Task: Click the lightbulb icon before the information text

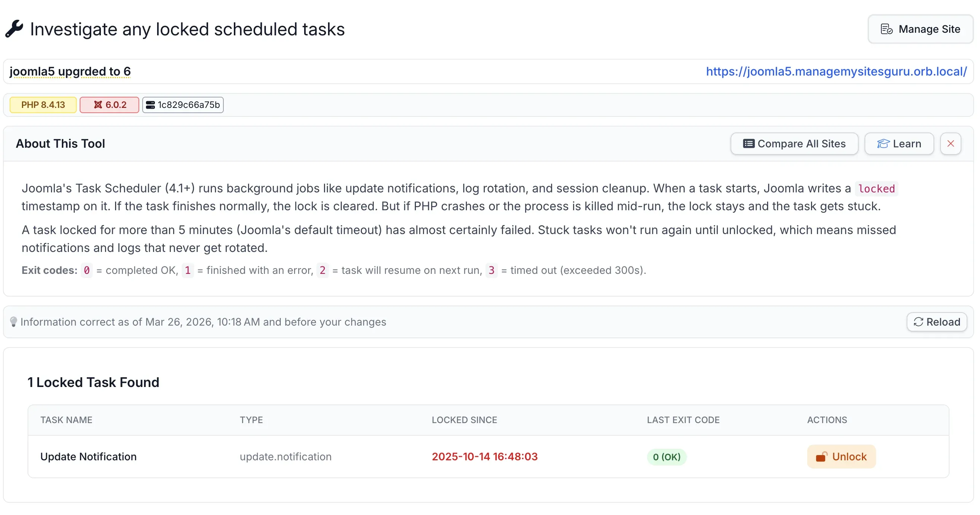Action: click(x=14, y=322)
